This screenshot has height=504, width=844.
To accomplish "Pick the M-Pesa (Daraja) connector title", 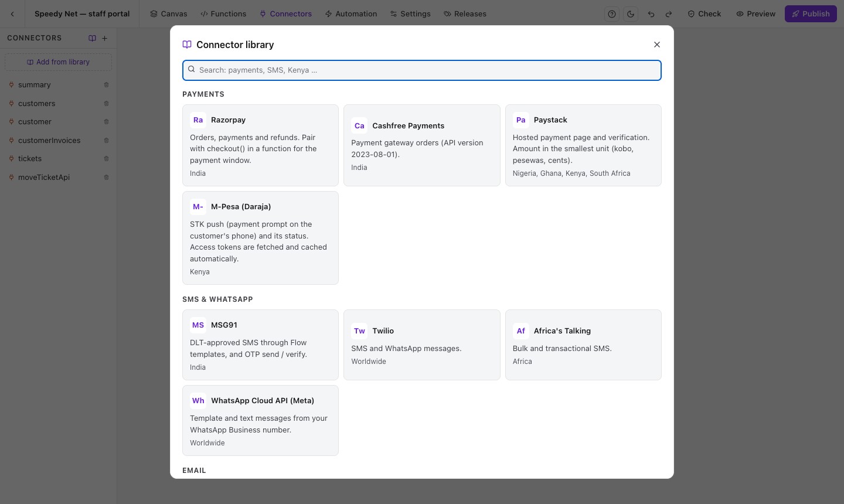I will 241,207.
